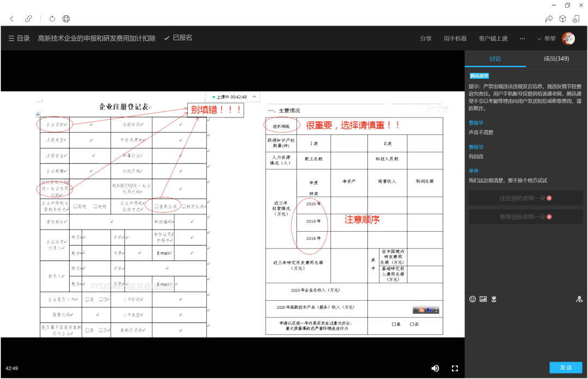This screenshot has height=379, width=588.
Task: Attach a picture using the image icon
Action: pyautogui.click(x=483, y=299)
